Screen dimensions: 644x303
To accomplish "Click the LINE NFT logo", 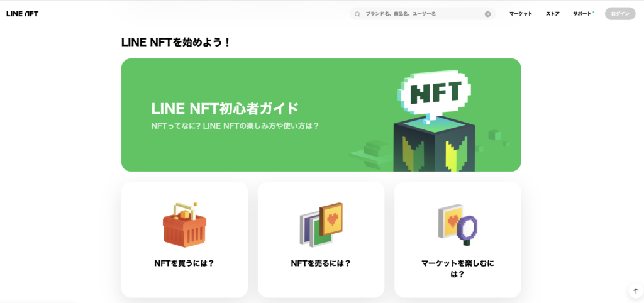I will pos(23,14).
